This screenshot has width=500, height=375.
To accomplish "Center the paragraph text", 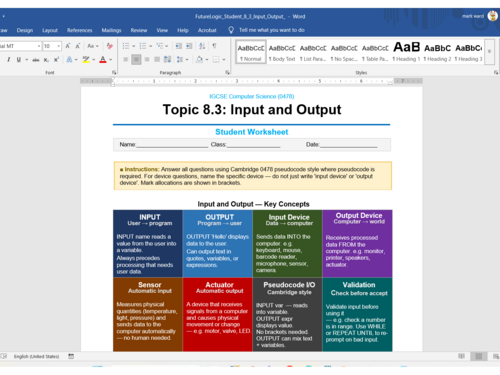I will pyautogui.click(x=136, y=60).
